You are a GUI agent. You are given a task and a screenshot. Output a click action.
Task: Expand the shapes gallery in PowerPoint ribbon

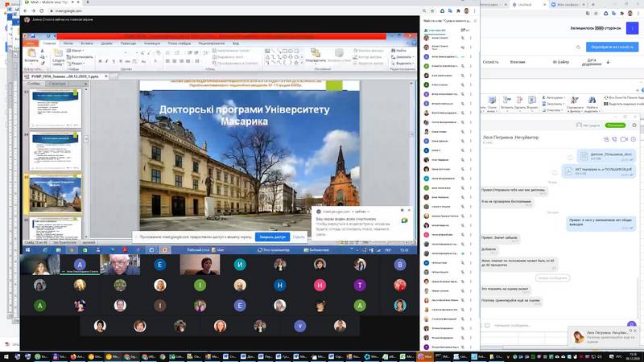[302, 64]
